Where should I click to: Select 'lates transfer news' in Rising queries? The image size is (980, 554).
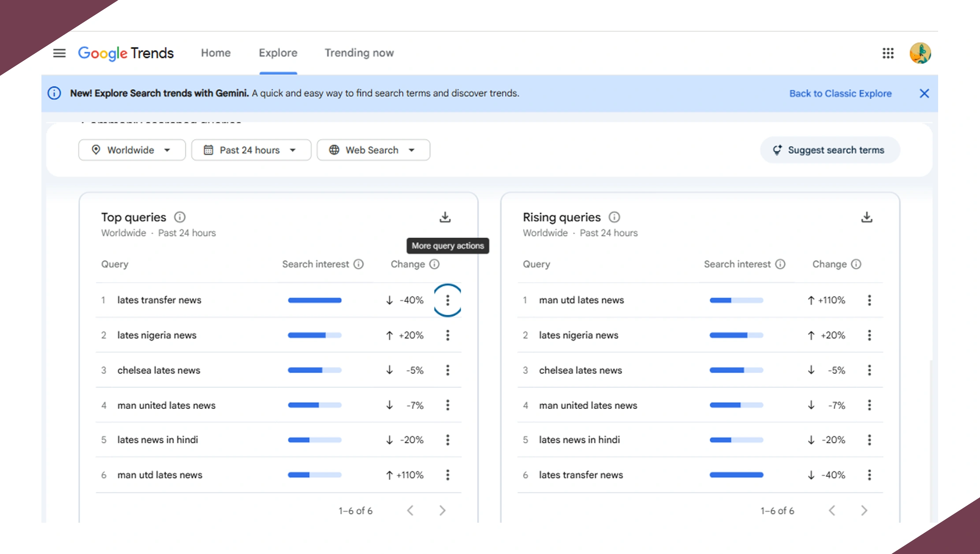581,475
